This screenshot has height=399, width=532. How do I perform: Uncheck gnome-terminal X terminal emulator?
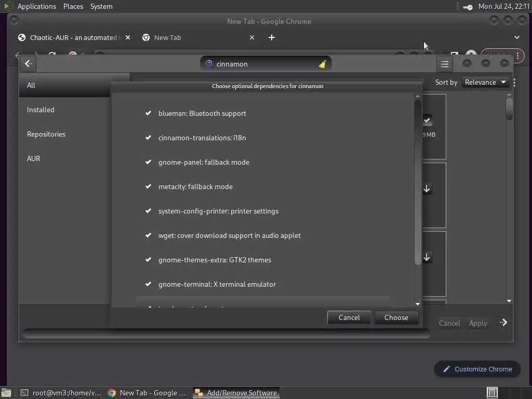(x=148, y=284)
